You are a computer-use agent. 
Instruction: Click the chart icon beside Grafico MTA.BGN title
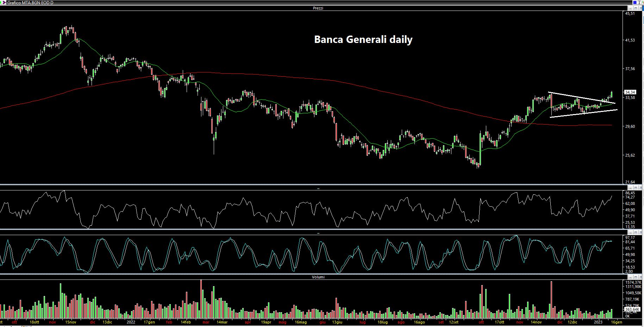(x=4, y=2)
